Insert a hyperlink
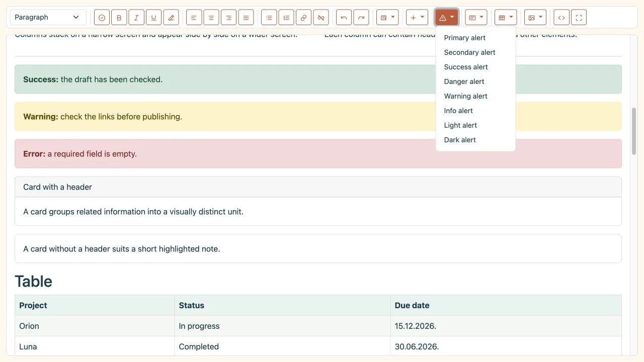This screenshot has width=644, height=362. [x=304, y=18]
